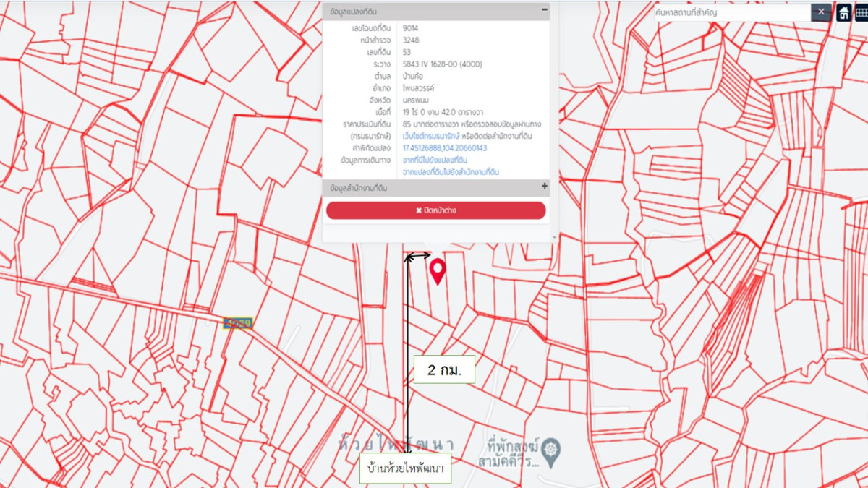This screenshot has width=868, height=488.
Task: Open directions link จากที่นี่ไปยังแปลงที่ดิน
Action: pyautogui.click(x=435, y=160)
